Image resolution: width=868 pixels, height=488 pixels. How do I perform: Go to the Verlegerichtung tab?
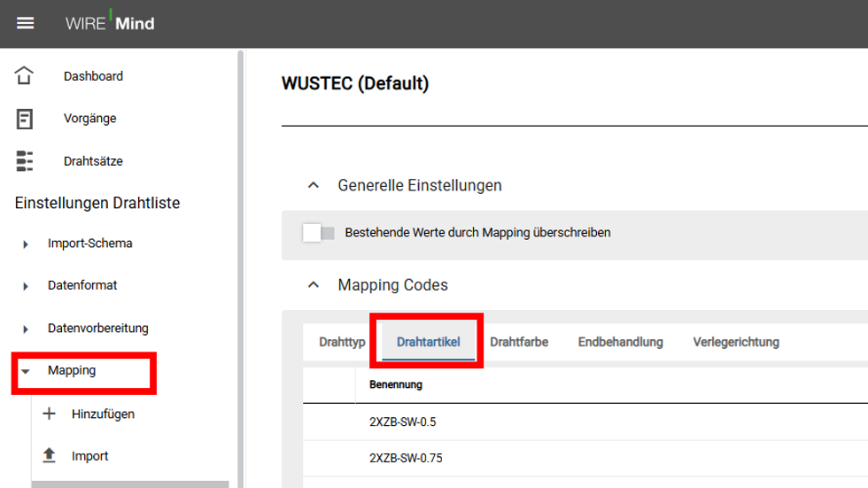pyautogui.click(x=735, y=342)
